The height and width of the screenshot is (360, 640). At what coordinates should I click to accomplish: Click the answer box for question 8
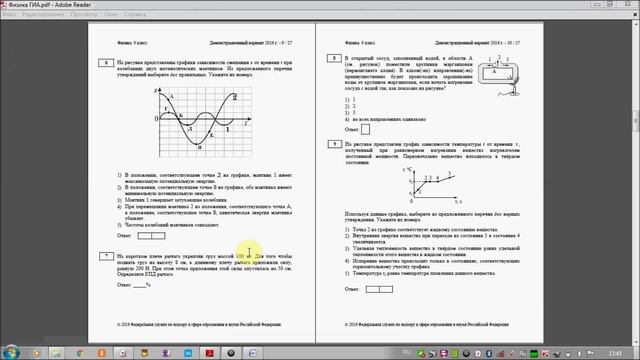(x=365, y=129)
